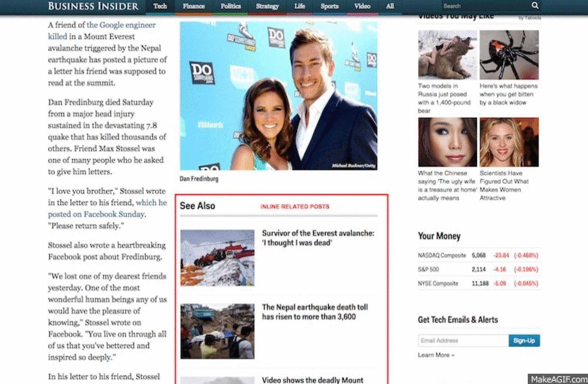Viewport: 588px width, 384px height.
Task: Open the blonde woman video thumbnail
Action: [509, 142]
